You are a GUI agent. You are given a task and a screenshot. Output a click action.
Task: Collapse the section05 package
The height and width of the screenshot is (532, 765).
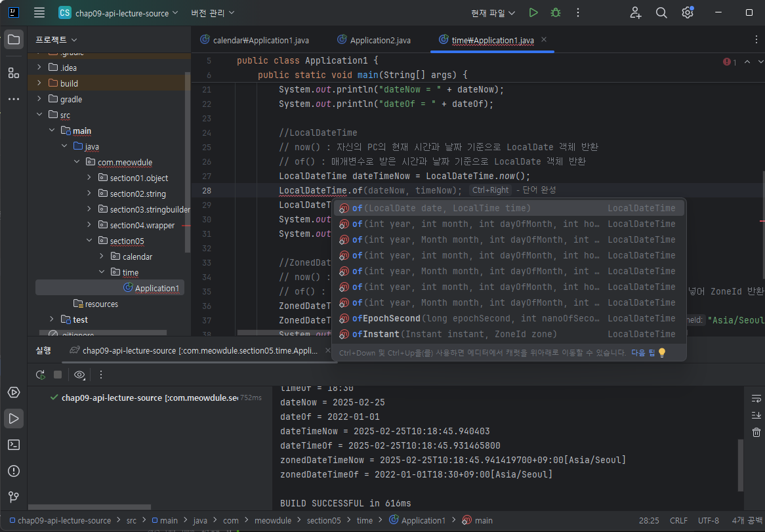pyautogui.click(x=89, y=240)
